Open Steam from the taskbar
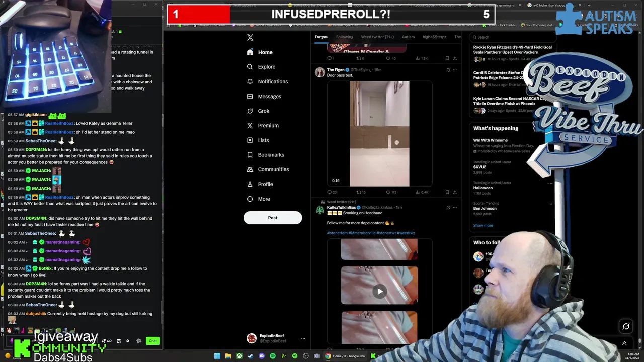 (x=250, y=356)
